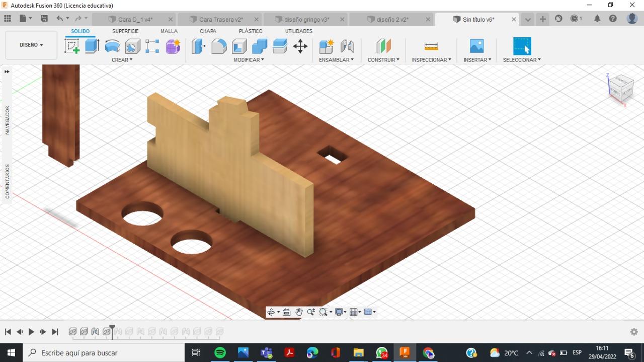Image resolution: width=644 pixels, height=362 pixels.
Task: Expand the CONSTRUIR menu
Action: [383, 60]
